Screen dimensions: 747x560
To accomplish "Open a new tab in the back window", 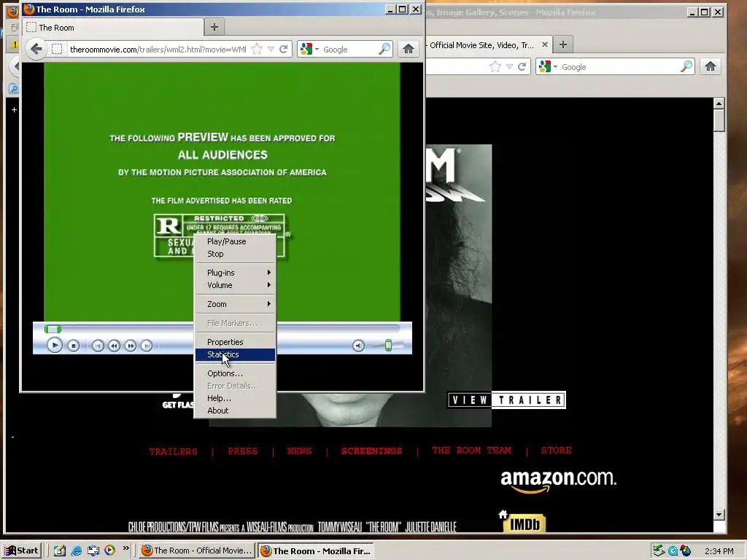I will click(563, 44).
